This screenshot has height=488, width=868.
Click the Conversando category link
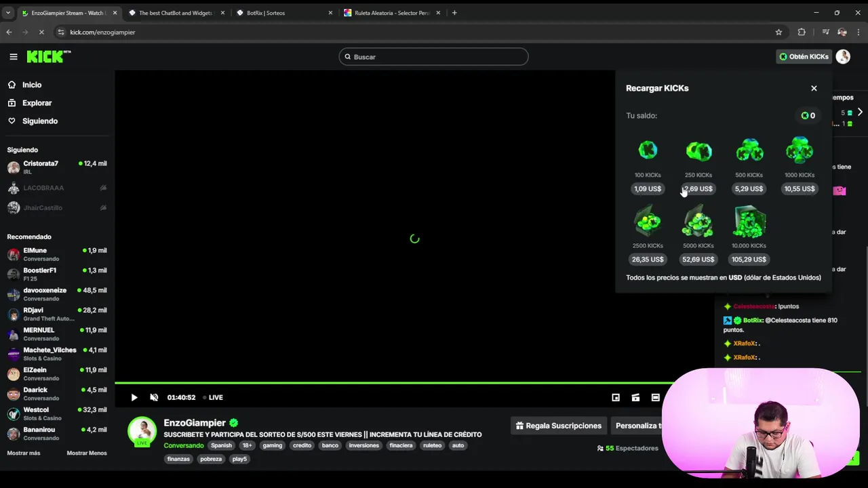point(183,445)
